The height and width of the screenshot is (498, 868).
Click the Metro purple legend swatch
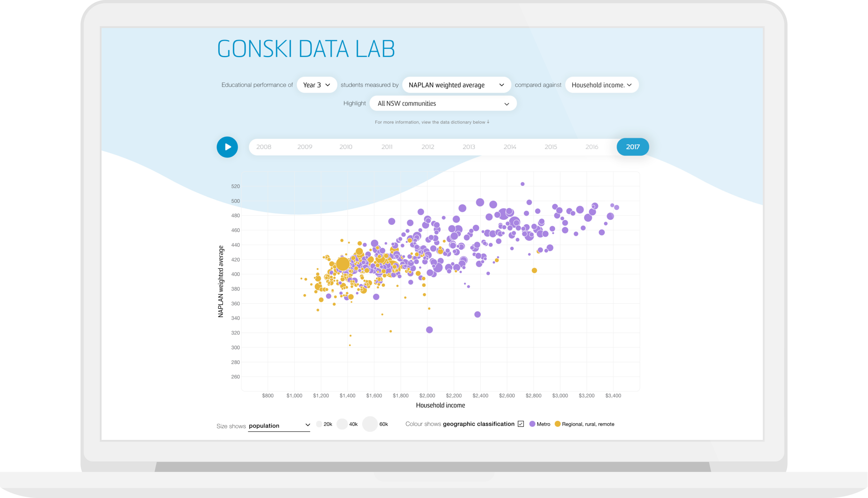coord(532,424)
